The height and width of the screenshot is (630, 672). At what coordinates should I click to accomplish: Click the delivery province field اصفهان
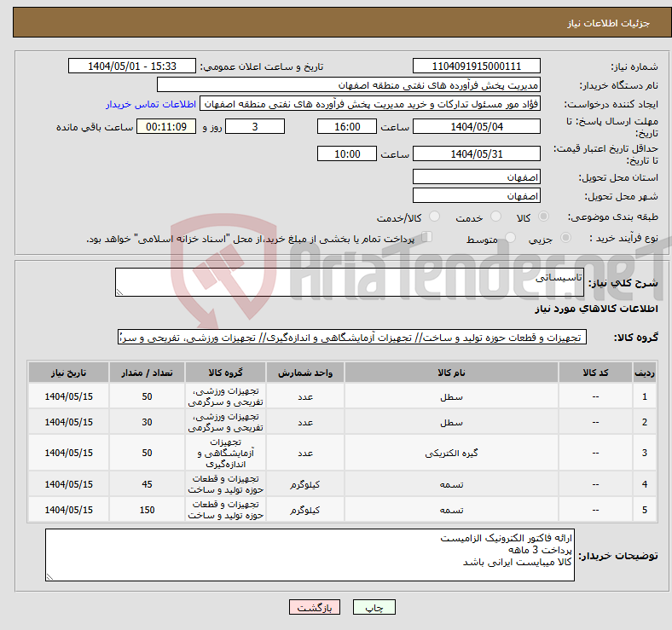pyautogui.click(x=476, y=176)
